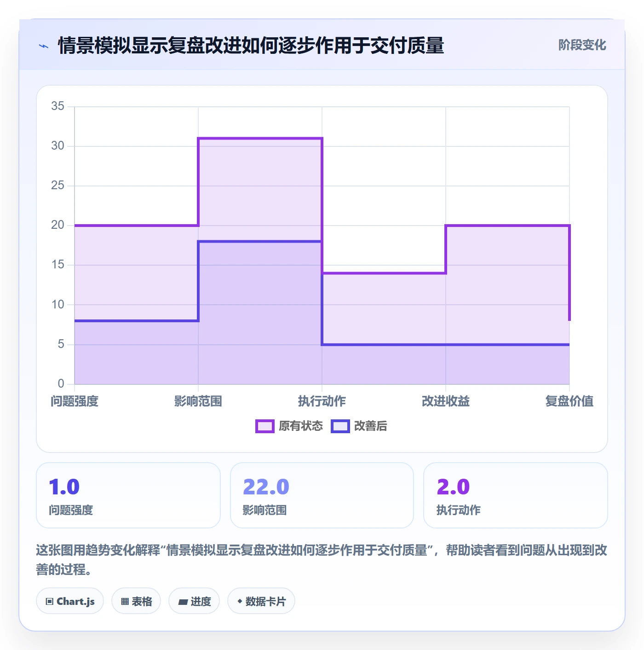Click the 原有状态 legend label
This screenshot has height=650, width=644.
[301, 426]
